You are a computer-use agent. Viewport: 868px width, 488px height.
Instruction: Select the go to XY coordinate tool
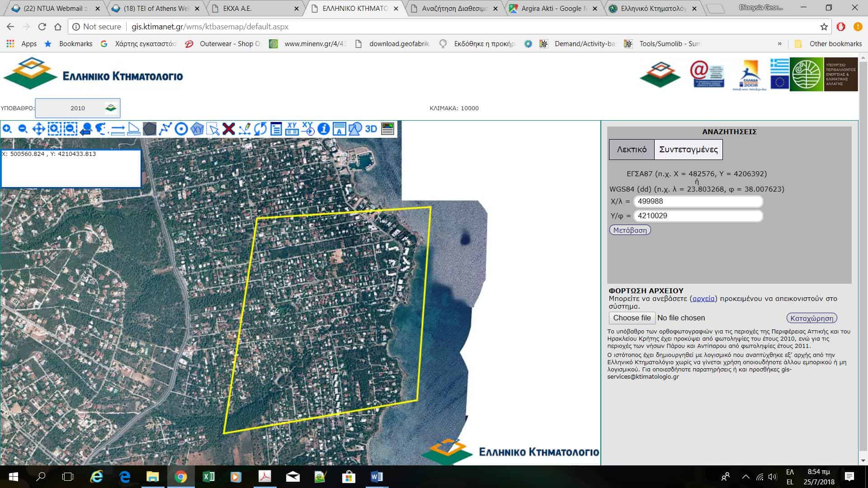tap(308, 129)
